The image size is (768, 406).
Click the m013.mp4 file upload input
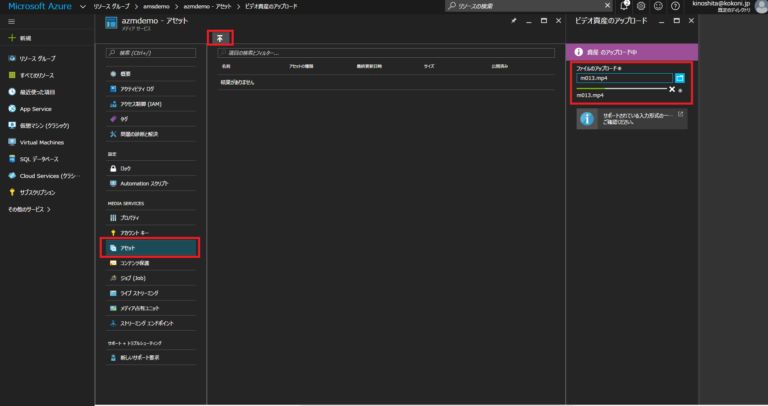tap(624, 78)
